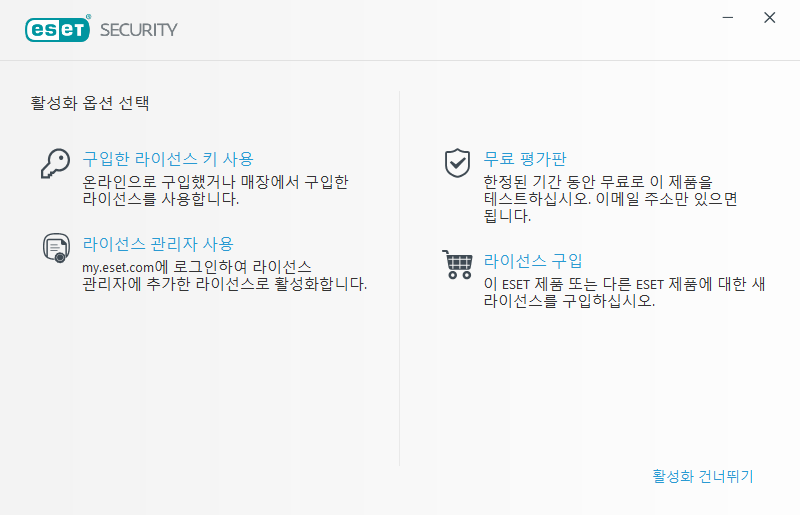Close the ESET activation window

pyautogui.click(x=769, y=18)
